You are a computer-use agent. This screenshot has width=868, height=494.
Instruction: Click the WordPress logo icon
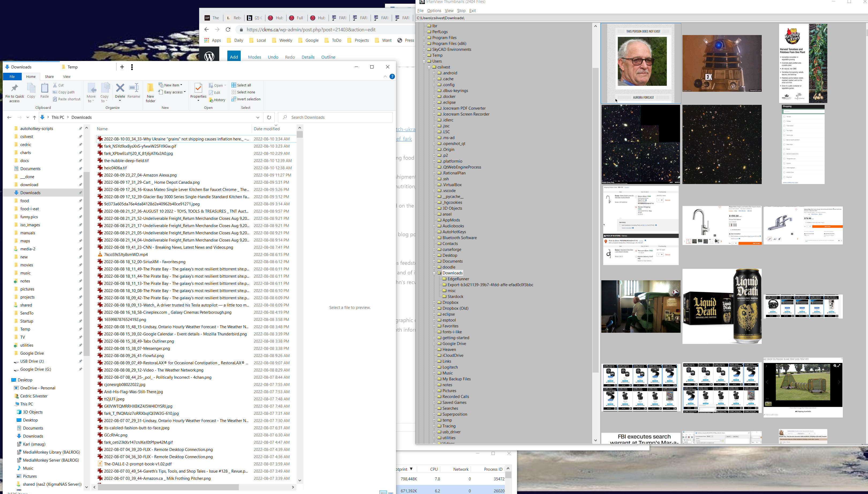click(x=209, y=56)
